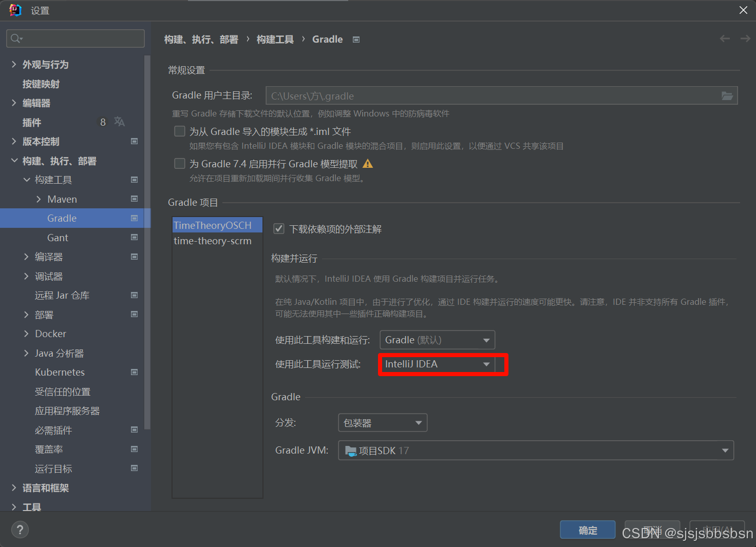Click the project-level icon on 版本控制 row
The width and height of the screenshot is (756, 547).
[135, 141]
